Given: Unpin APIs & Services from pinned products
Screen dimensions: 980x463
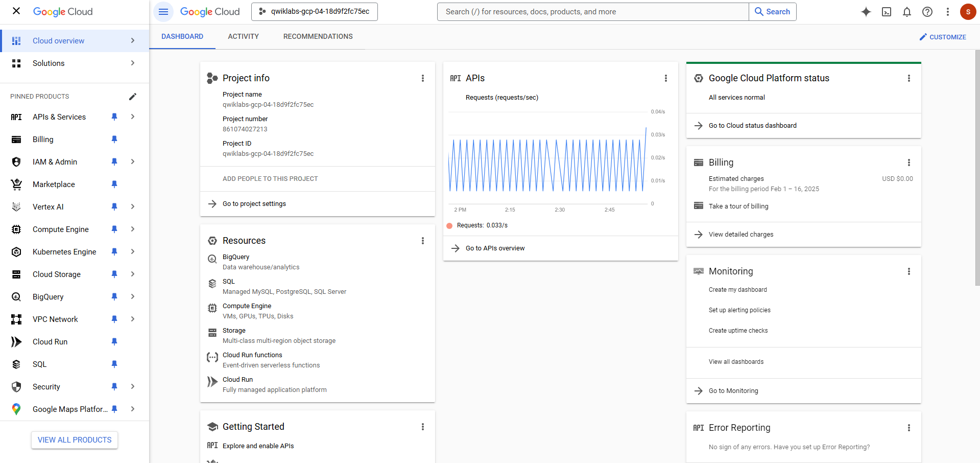Looking at the screenshot, I should (114, 117).
